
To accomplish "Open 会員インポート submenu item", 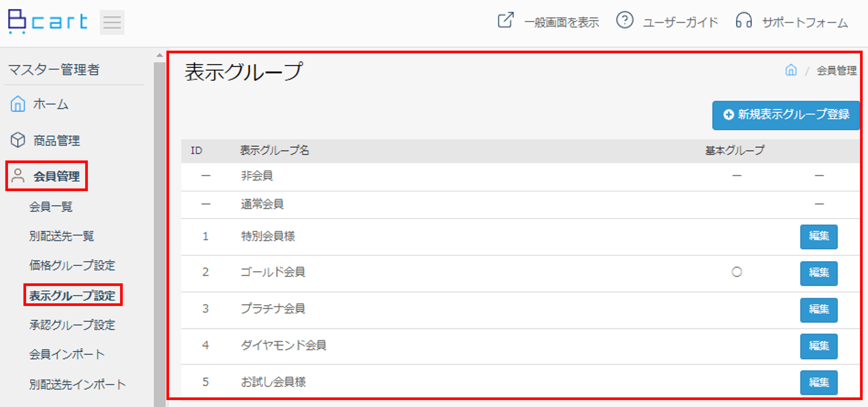I will click(x=67, y=354).
